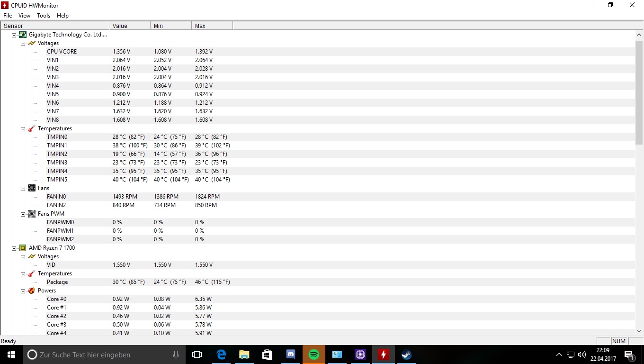
Task: Open the Action Center notification icon
Action: tap(629, 355)
